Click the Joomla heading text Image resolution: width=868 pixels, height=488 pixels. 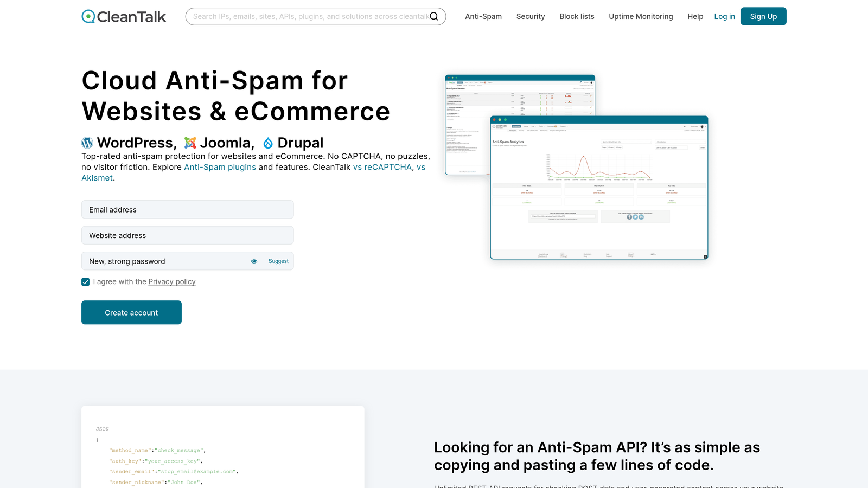(227, 143)
